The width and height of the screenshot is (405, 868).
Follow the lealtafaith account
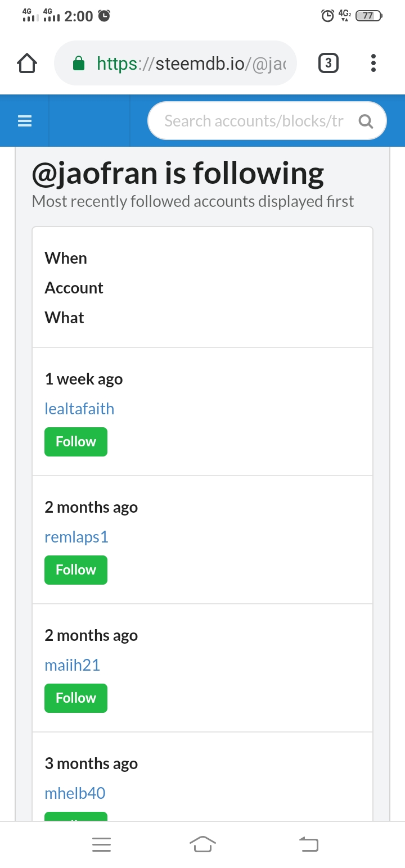[x=76, y=442]
